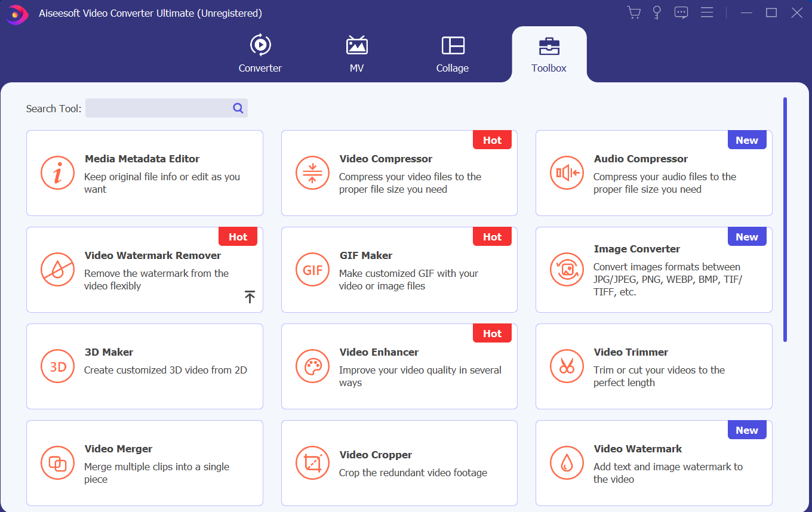Click the GIF Maker icon
The image size is (812, 512).
[312, 270]
